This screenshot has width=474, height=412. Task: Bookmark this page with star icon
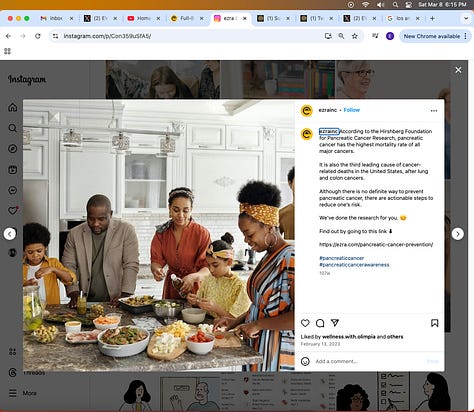coord(355,36)
